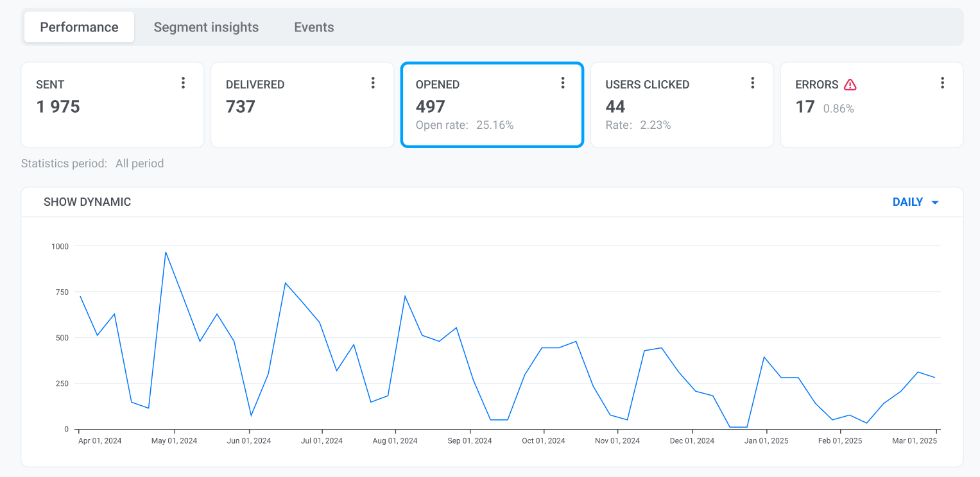This screenshot has height=477, width=980.
Task: Switch to the Segment insights tab
Action: click(x=206, y=27)
